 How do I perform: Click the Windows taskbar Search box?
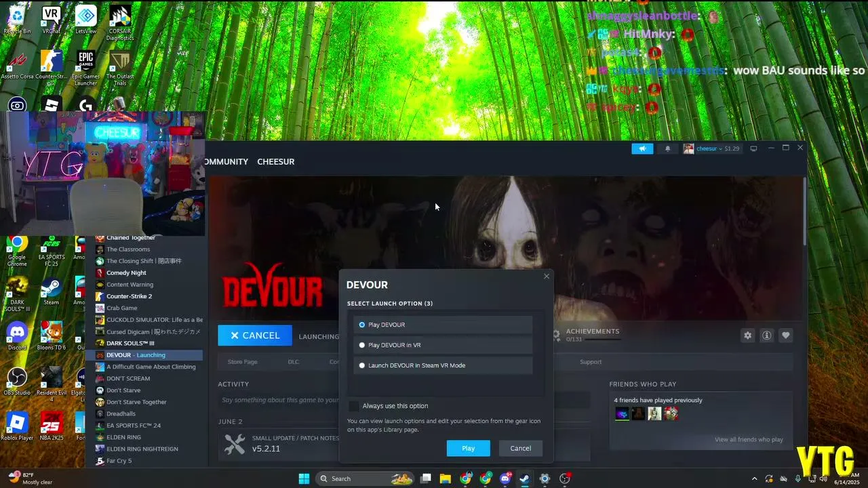click(x=363, y=479)
